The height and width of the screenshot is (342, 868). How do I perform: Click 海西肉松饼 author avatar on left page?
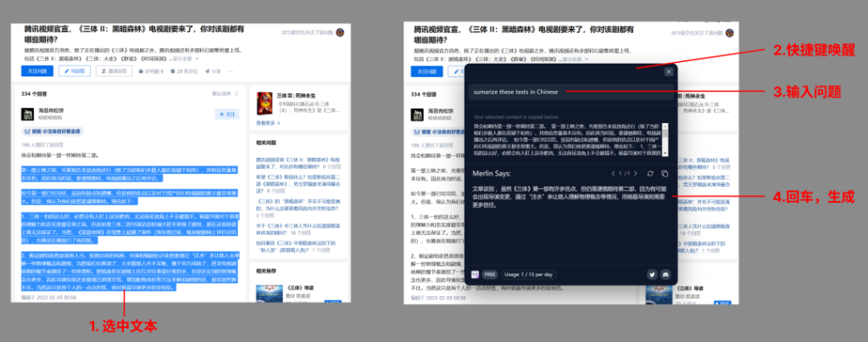pyautogui.click(x=27, y=114)
